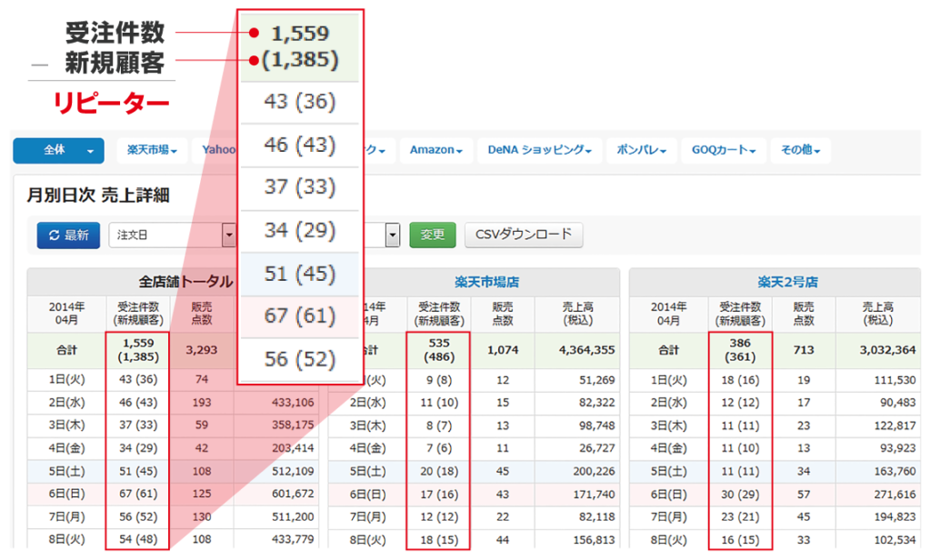Open the その他 menu
Image resolution: width=931 pixels, height=560 pixels.
[x=800, y=150]
